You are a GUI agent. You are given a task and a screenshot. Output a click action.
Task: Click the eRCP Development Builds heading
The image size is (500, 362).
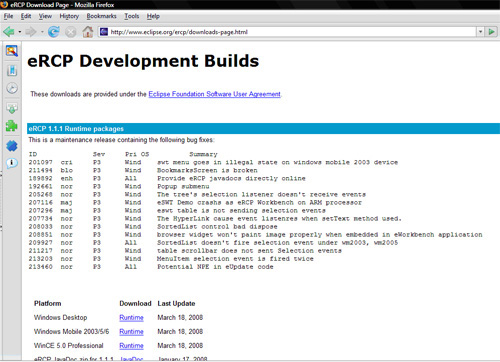pyautogui.click(x=143, y=61)
